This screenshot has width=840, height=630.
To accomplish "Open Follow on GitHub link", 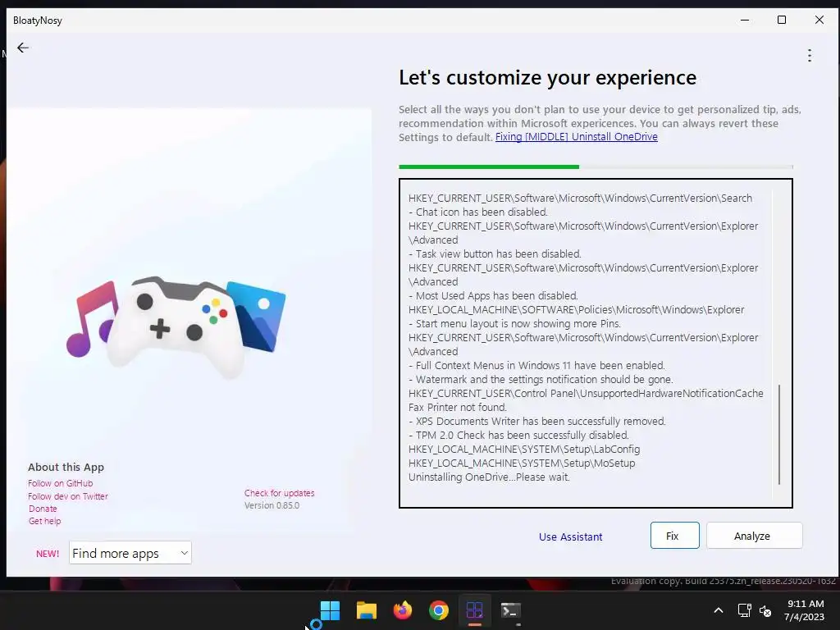I will click(x=61, y=483).
